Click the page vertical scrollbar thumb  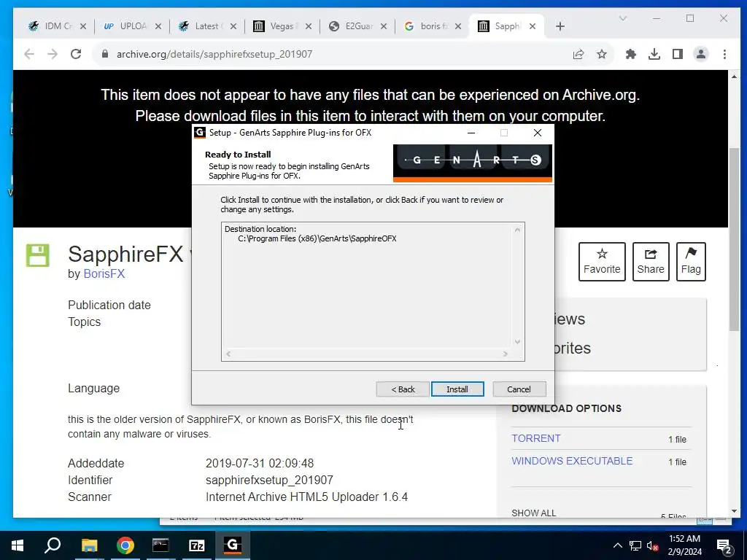click(734, 239)
